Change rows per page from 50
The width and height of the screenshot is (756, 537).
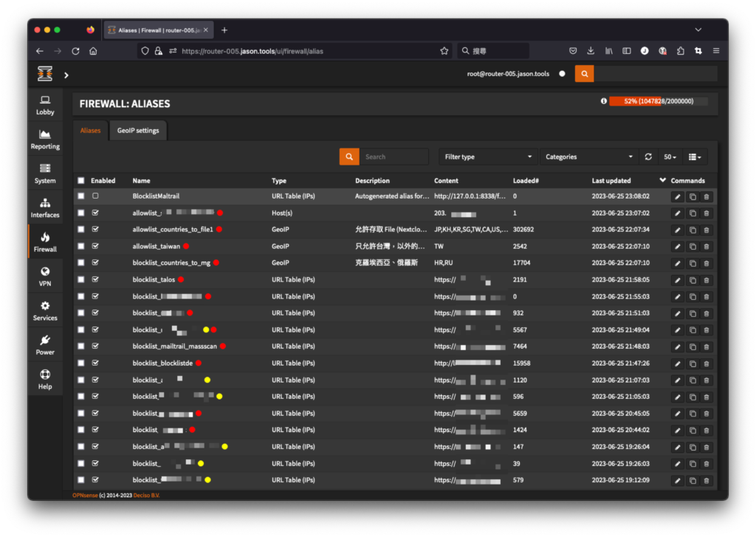click(670, 157)
